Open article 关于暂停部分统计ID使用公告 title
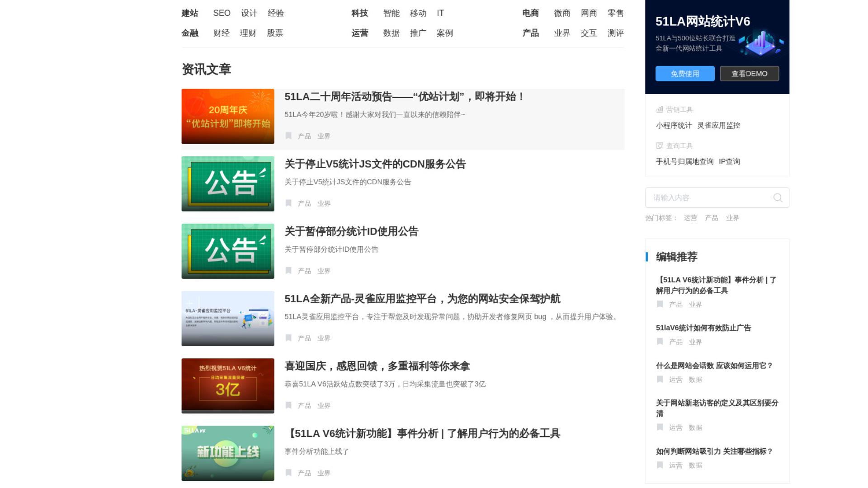Viewport: 868px width, 488px height. (351, 231)
